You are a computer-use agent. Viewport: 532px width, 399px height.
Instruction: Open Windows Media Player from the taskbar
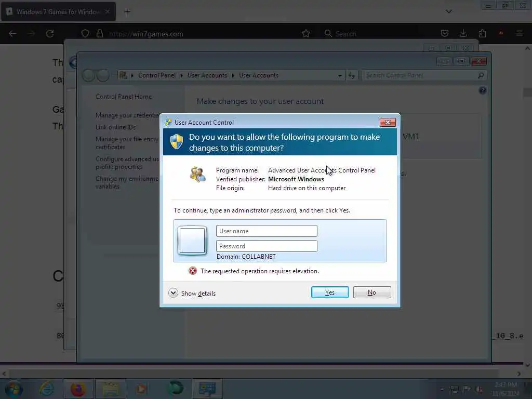click(141, 389)
